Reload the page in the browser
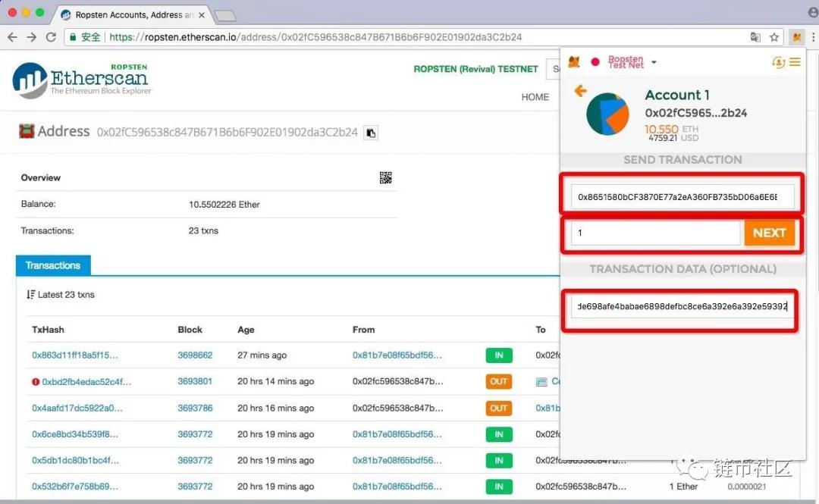This screenshot has width=819, height=504. tap(51, 36)
